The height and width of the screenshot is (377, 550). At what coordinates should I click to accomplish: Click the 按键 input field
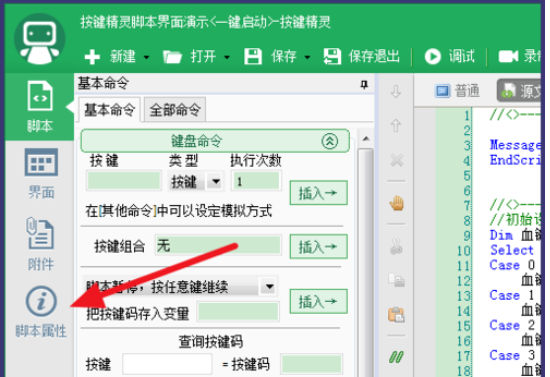point(124,181)
